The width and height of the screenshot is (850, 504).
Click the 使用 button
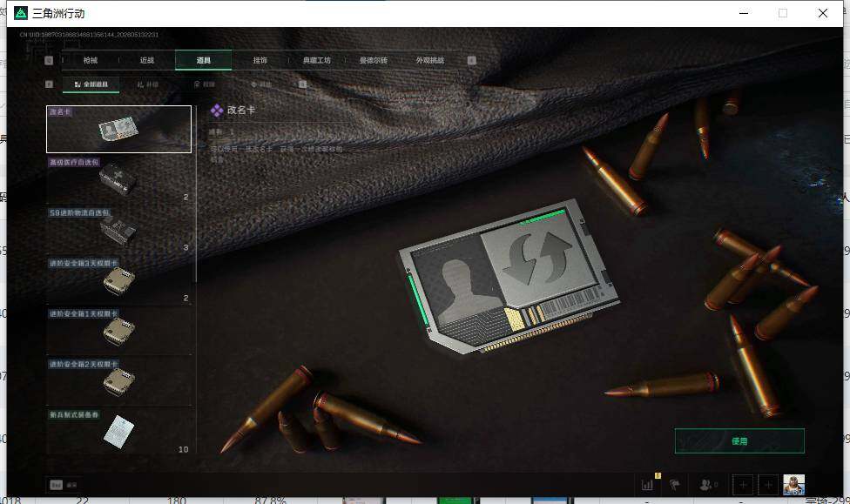click(739, 441)
